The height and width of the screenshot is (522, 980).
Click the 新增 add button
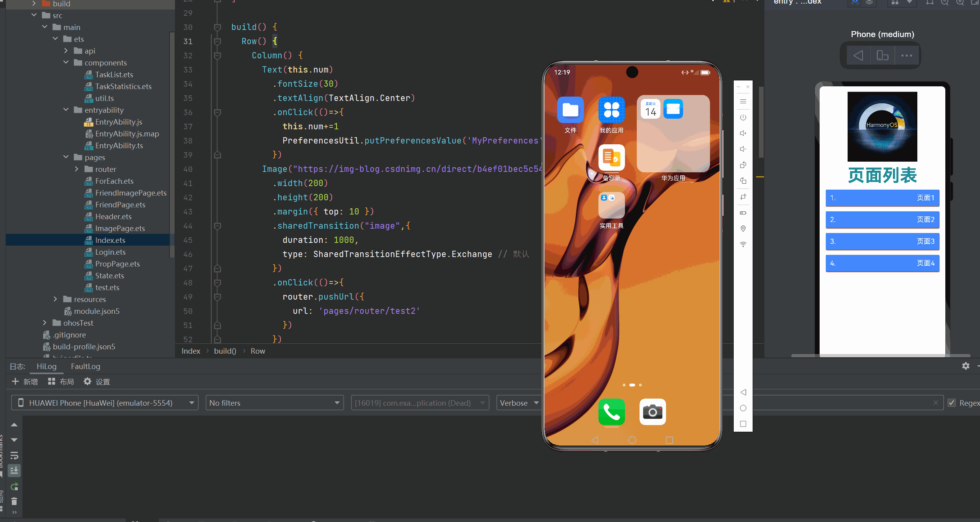(25, 382)
